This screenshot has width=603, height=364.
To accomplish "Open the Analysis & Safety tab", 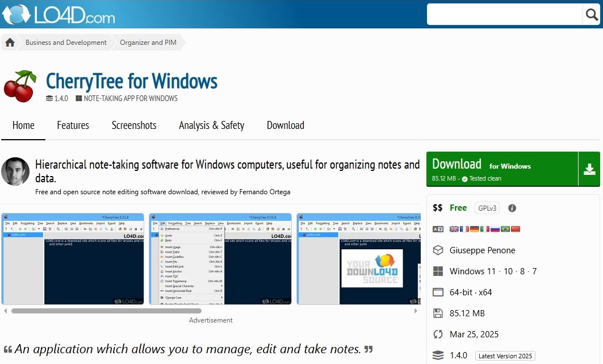I will (x=211, y=125).
